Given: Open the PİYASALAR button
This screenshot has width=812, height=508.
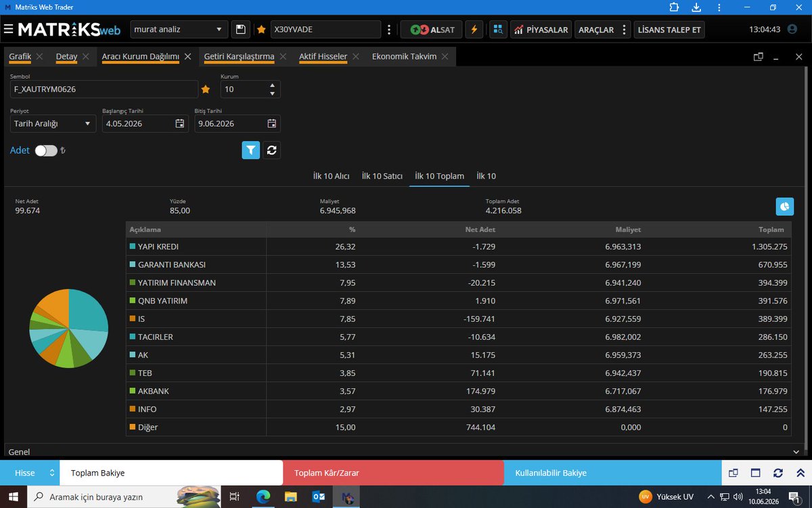Looking at the screenshot, I should click(x=541, y=30).
